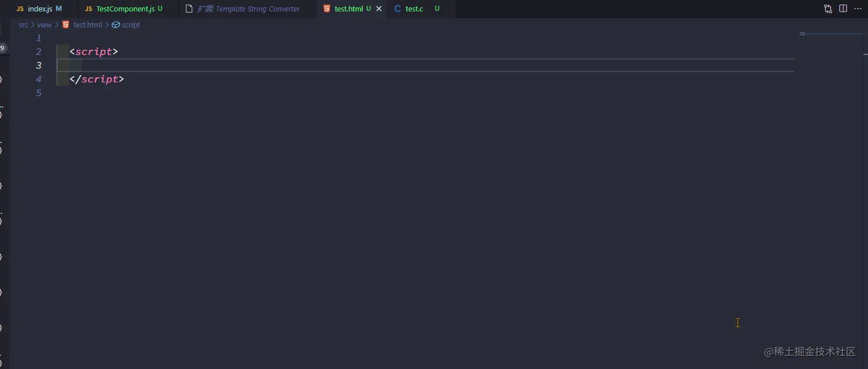Select line number 3 in the gutter
Image resolution: width=868 pixels, height=369 pixels.
(38, 65)
